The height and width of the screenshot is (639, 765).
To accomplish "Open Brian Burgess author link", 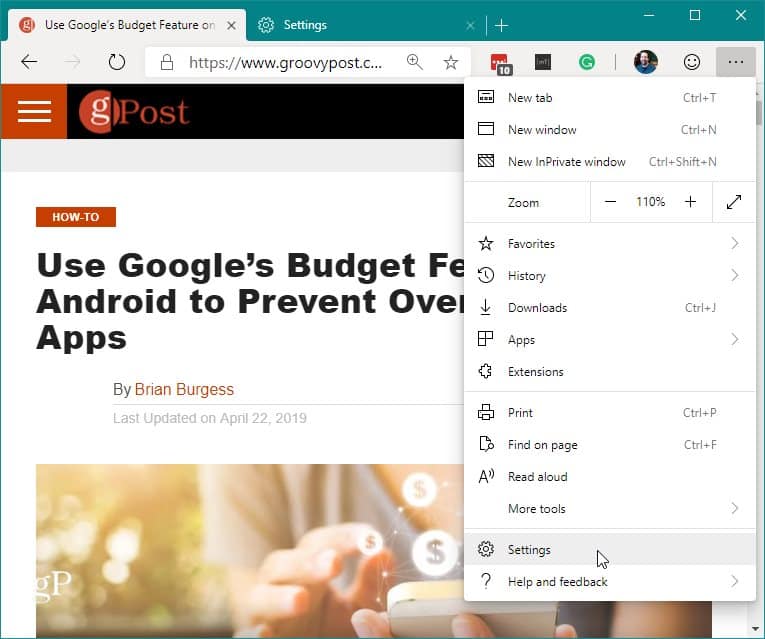I will (x=184, y=389).
